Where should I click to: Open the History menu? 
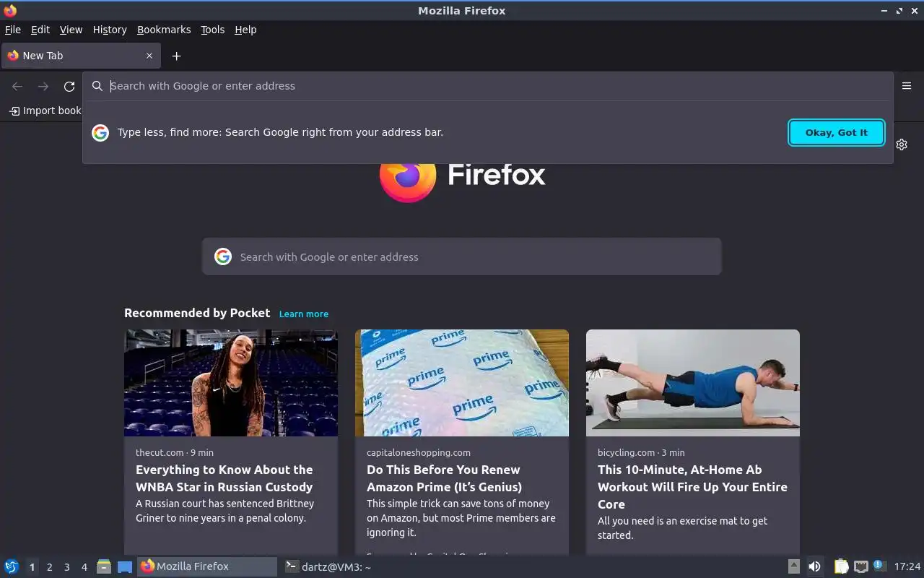pos(110,30)
